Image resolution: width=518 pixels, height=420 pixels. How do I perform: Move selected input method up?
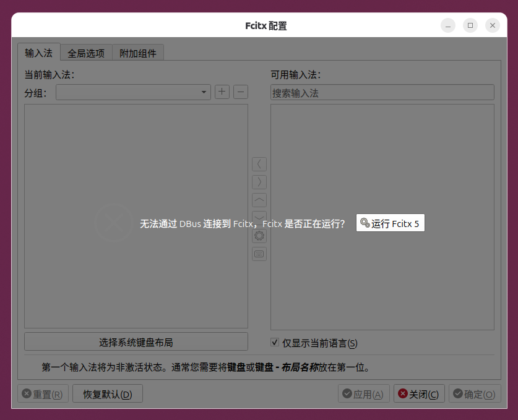click(259, 200)
